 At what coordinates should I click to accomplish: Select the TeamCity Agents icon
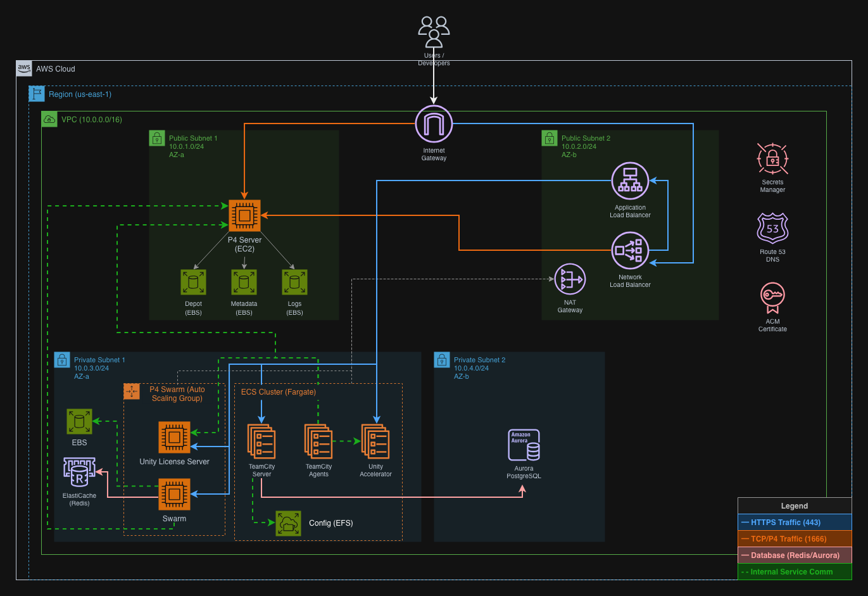318,441
